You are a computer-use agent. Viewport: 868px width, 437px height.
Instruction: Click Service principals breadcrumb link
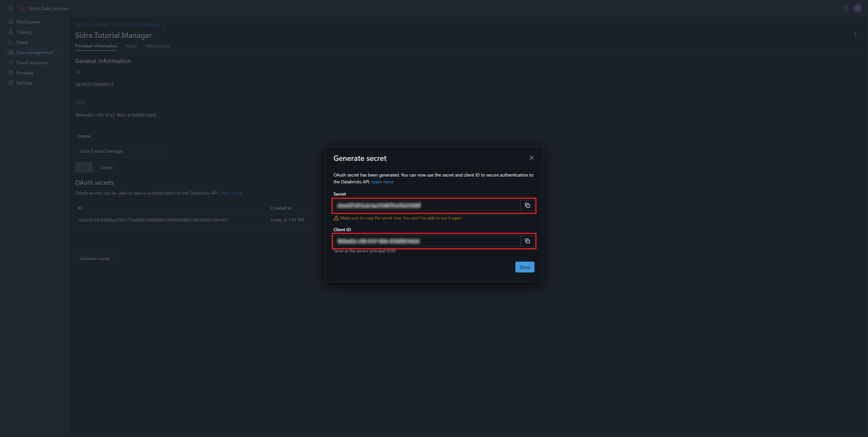point(92,25)
